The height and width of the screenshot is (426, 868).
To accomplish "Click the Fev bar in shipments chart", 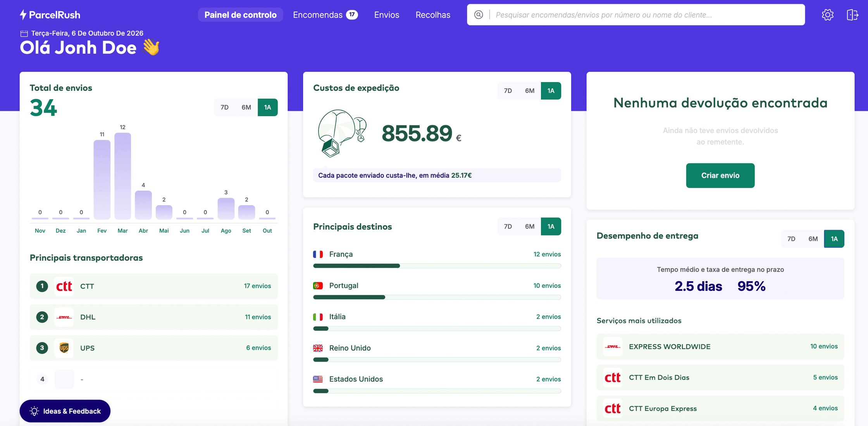I will pos(102,180).
